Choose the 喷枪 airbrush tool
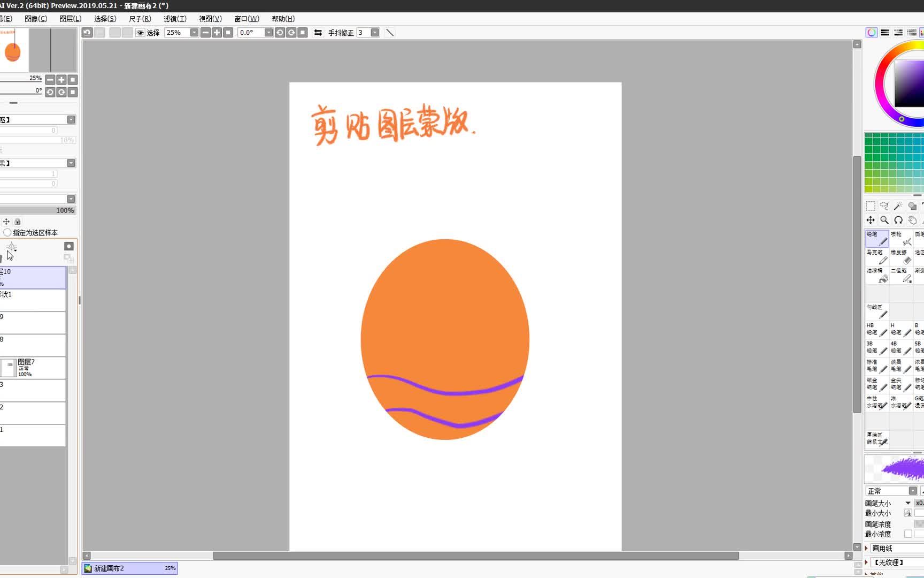 [x=901, y=239]
